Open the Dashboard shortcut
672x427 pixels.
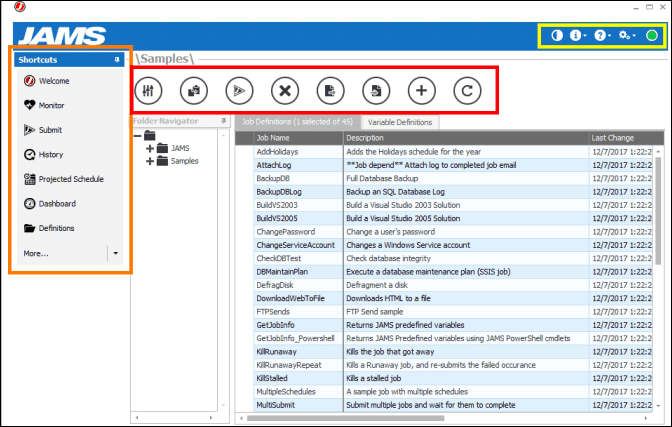[50, 204]
